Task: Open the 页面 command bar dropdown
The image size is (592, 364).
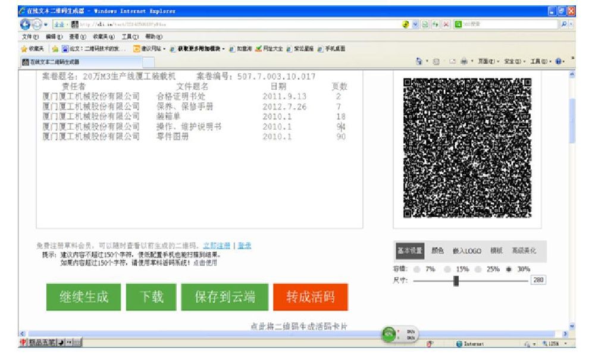Action: [488, 61]
